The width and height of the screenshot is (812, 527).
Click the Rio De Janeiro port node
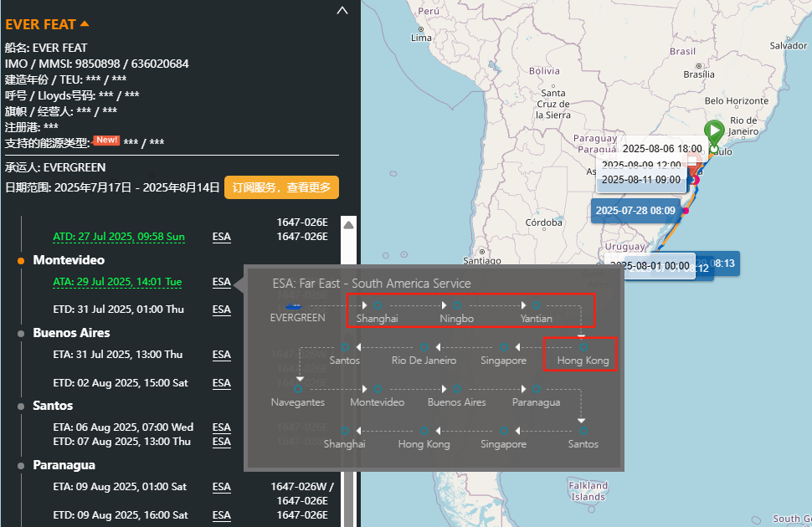(424, 346)
